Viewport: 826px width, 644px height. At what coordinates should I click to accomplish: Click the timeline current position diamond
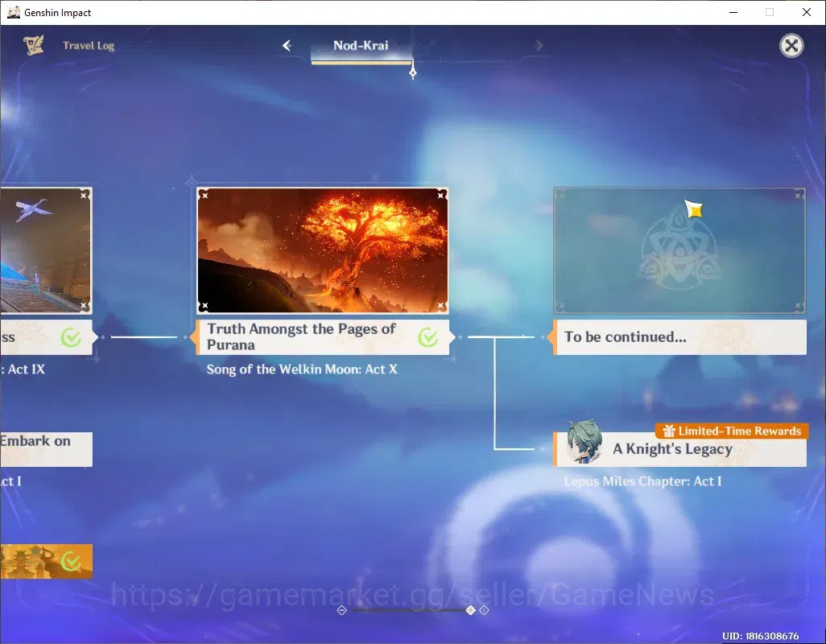[471, 610]
